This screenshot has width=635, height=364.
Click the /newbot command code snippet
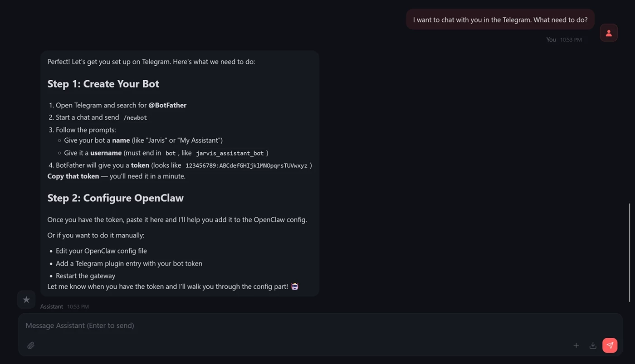pyautogui.click(x=135, y=117)
